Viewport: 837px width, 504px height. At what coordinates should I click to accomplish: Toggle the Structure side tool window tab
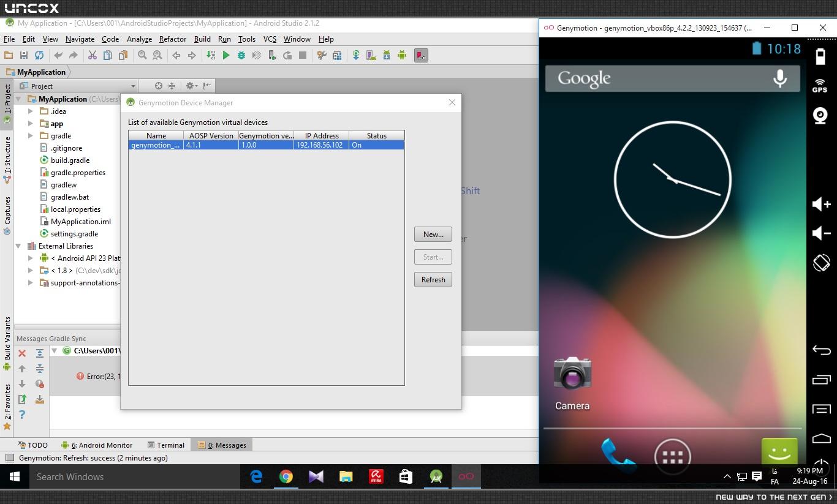(7, 159)
